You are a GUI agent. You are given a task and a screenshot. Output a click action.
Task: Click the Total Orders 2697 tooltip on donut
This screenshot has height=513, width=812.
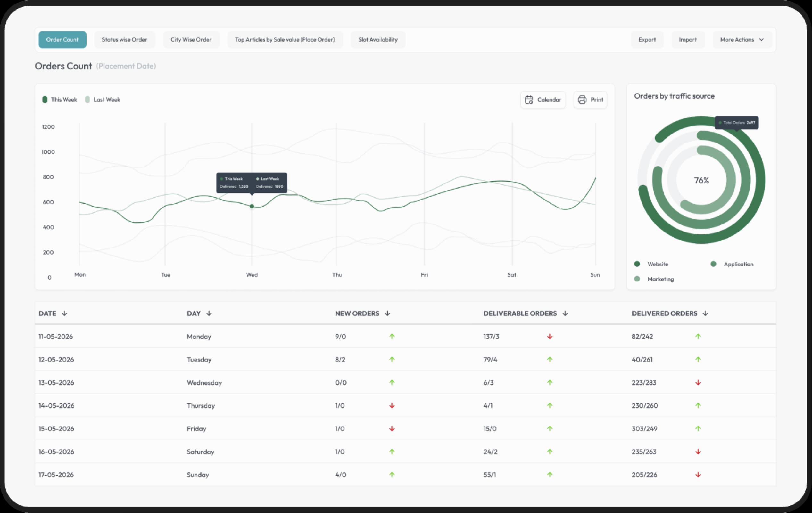click(736, 123)
